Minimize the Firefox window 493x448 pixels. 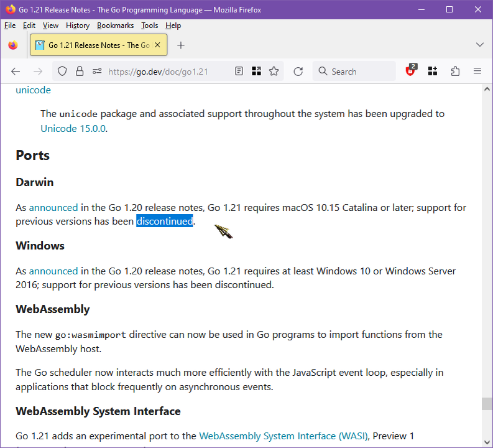point(422,9)
